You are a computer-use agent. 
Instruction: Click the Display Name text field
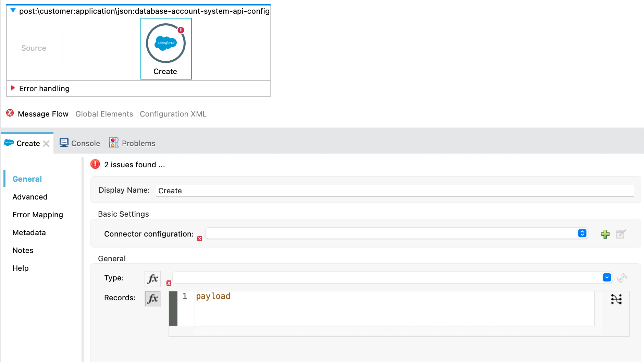pos(394,191)
